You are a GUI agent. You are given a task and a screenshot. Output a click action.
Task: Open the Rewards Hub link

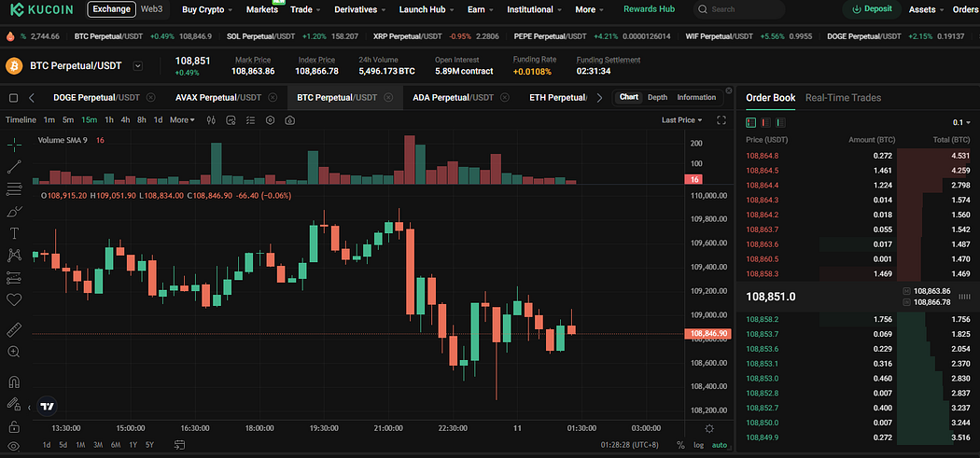(649, 9)
